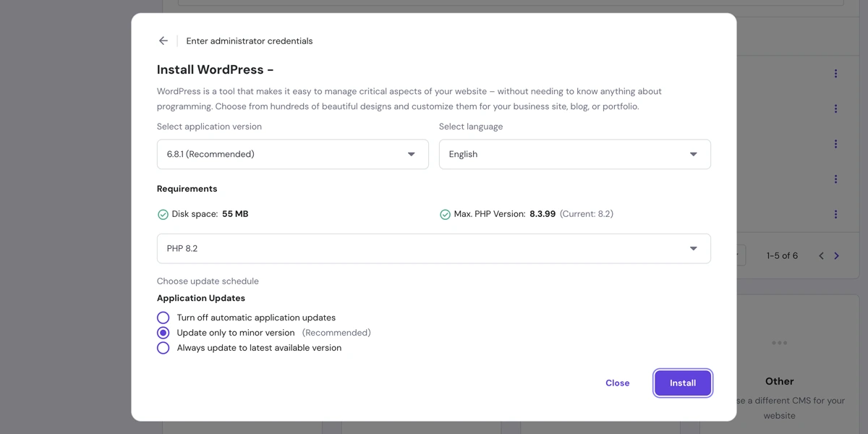Click the Close button in the dialog
This screenshot has height=434, width=868.
618,383
